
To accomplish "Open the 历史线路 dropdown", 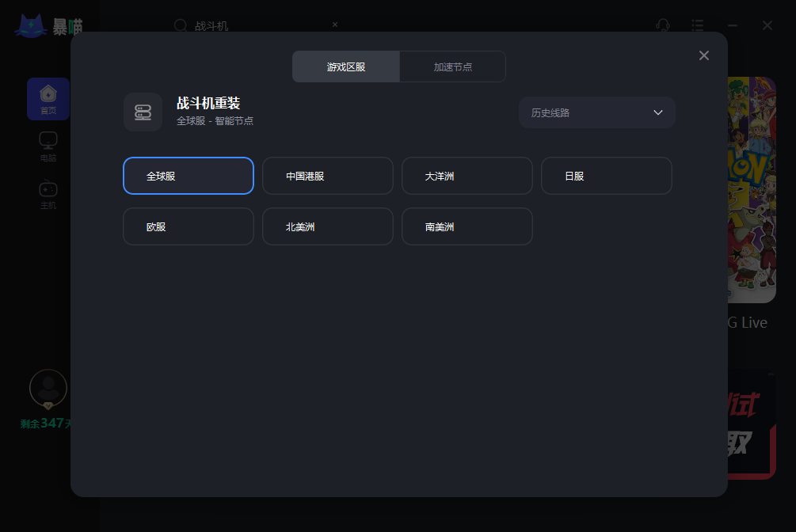I will click(597, 112).
